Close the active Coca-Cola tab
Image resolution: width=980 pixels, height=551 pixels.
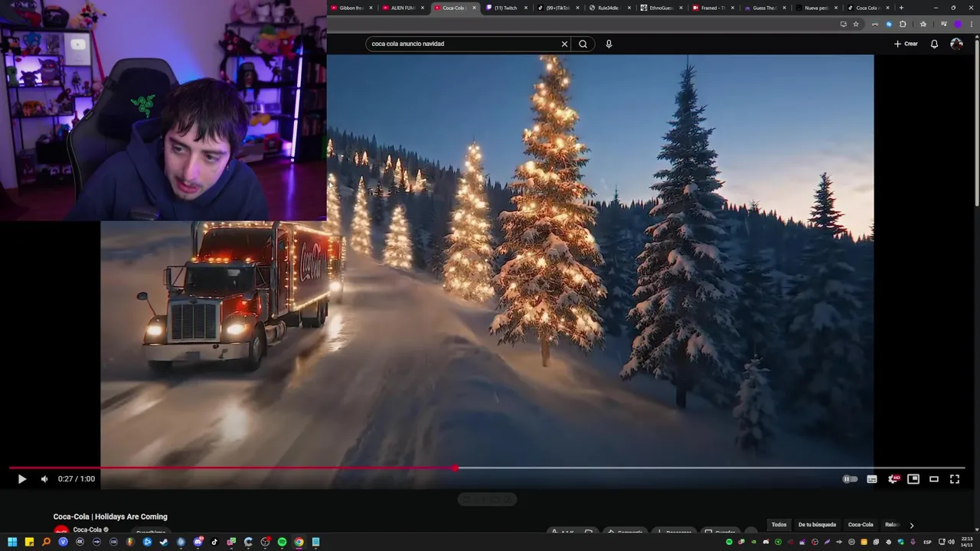pyautogui.click(x=474, y=8)
